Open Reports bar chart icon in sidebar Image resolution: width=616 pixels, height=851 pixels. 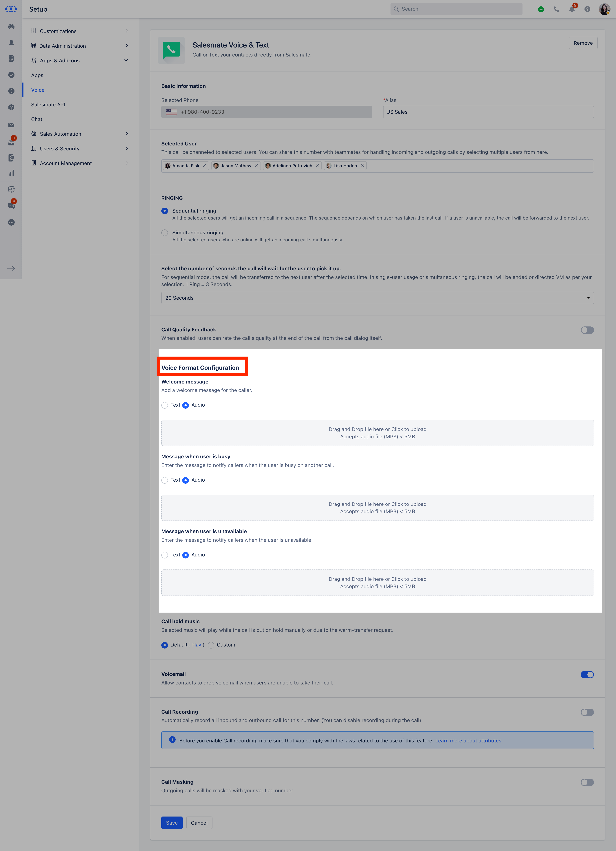[11, 173]
